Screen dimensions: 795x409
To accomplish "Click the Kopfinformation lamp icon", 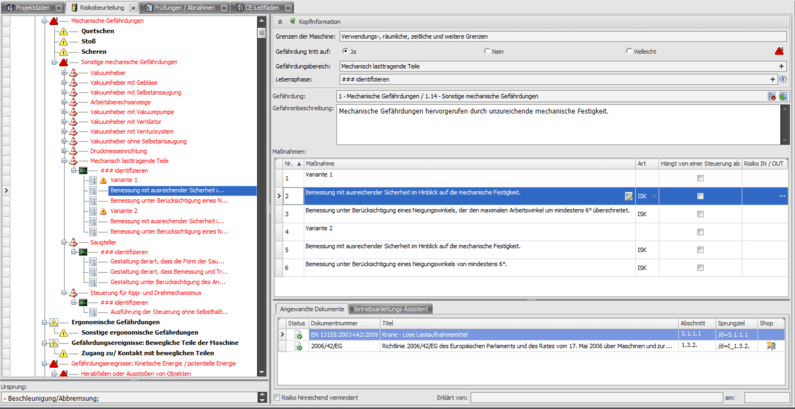I will click(292, 21).
